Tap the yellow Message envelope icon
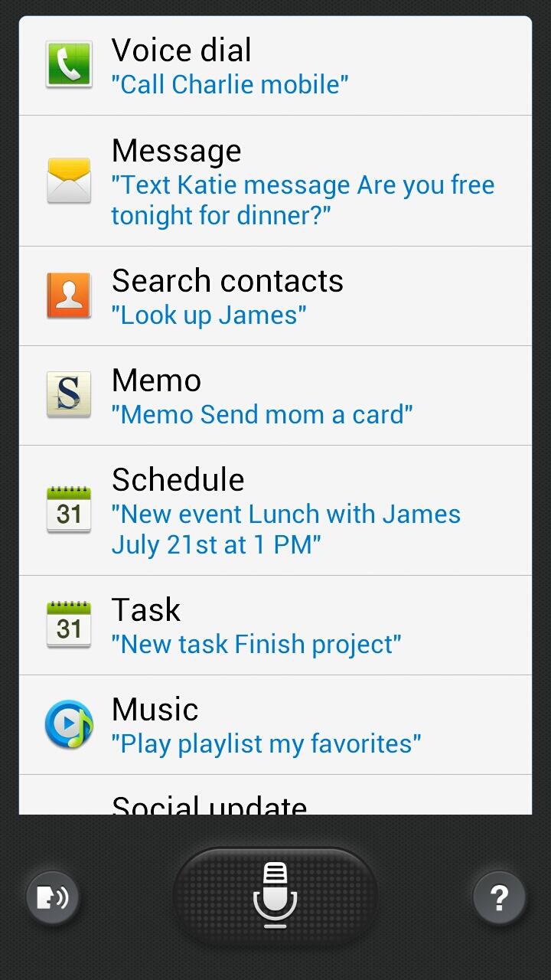This screenshot has height=980, width=551. coord(69,181)
